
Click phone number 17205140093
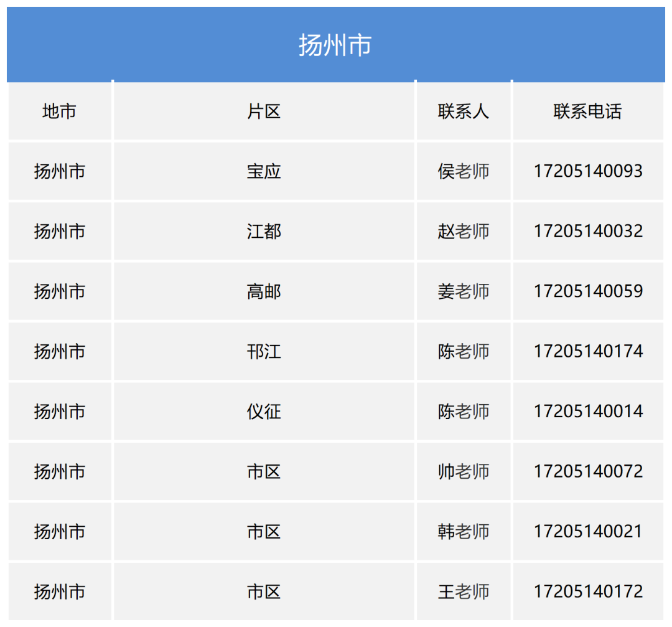588,171
